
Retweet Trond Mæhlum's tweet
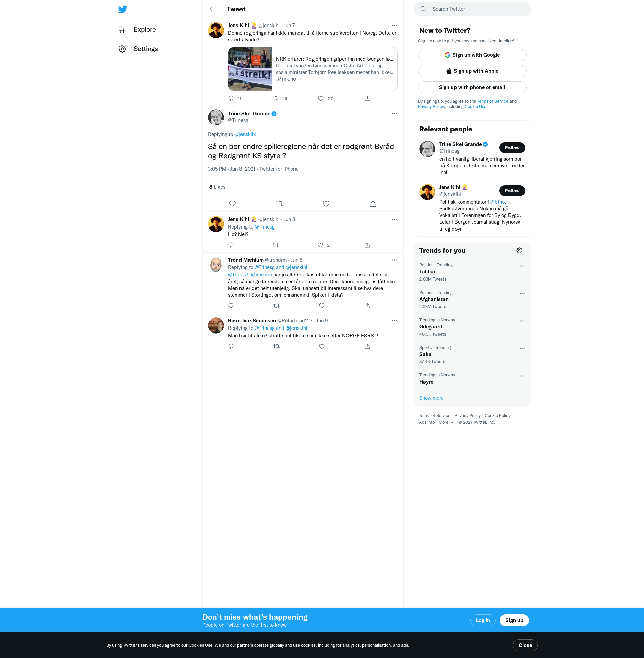click(276, 306)
